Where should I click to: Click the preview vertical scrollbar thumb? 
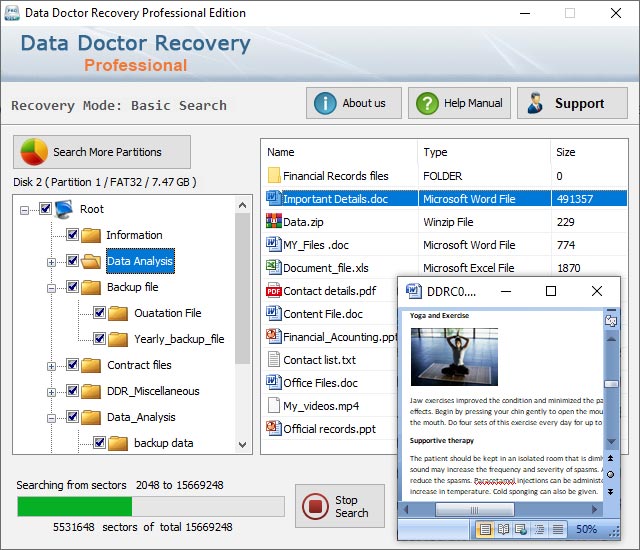611,384
